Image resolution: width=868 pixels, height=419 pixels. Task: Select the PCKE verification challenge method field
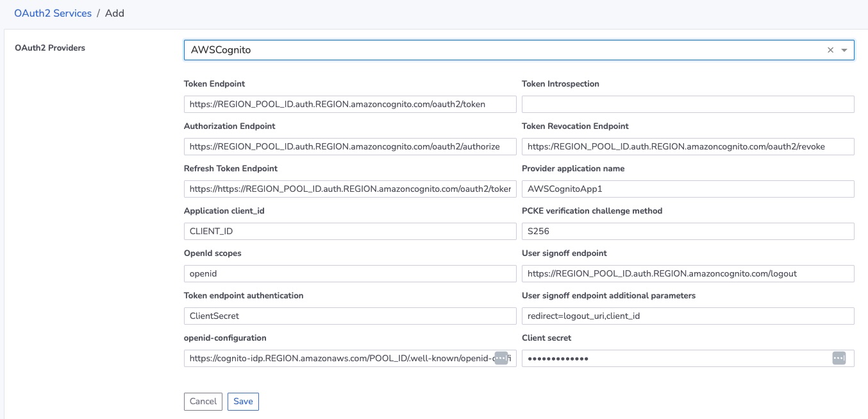[687, 231]
